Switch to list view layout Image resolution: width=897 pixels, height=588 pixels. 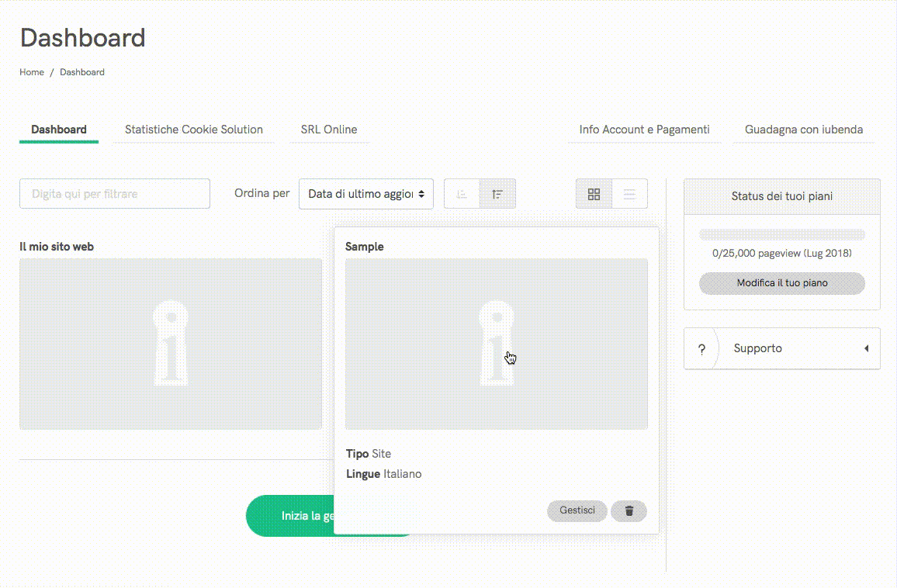pos(629,194)
